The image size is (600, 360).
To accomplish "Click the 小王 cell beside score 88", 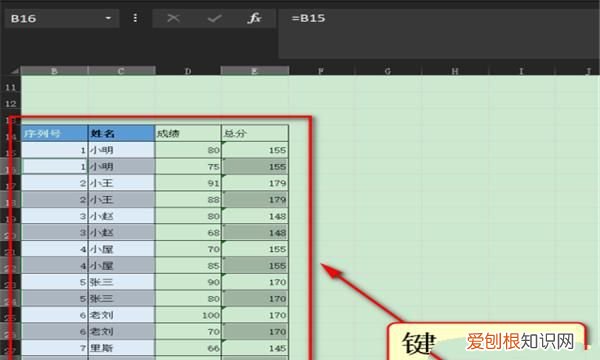I will (x=121, y=199).
